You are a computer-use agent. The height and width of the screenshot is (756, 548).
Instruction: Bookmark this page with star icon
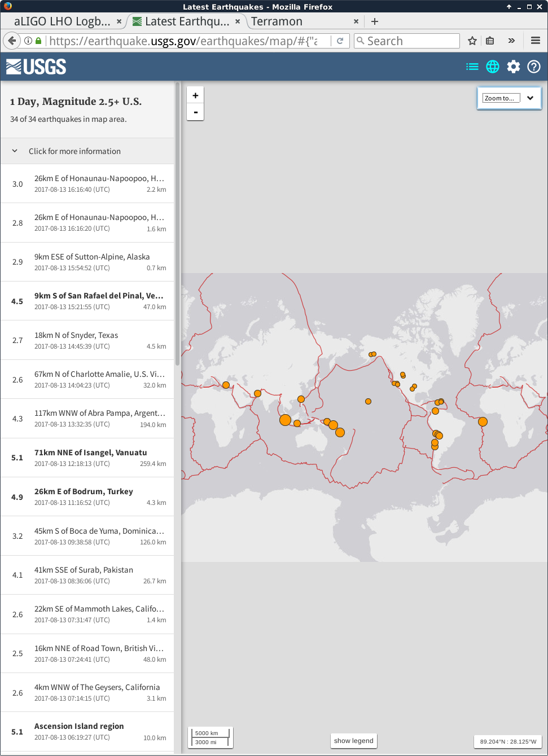[472, 41]
